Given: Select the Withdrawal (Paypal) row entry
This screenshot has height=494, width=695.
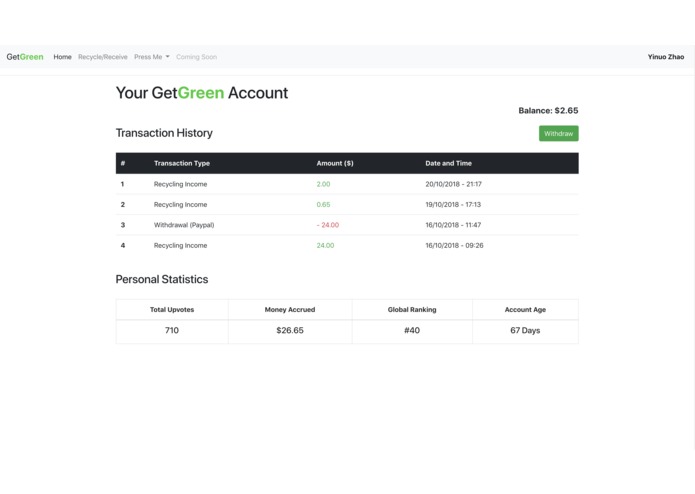Looking at the screenshot, I should 184,225.
